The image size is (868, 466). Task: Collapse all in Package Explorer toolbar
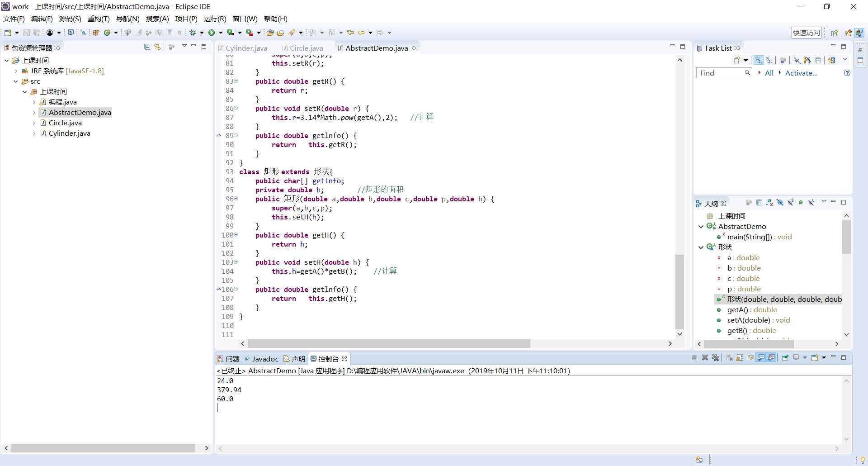pos(147,47)
